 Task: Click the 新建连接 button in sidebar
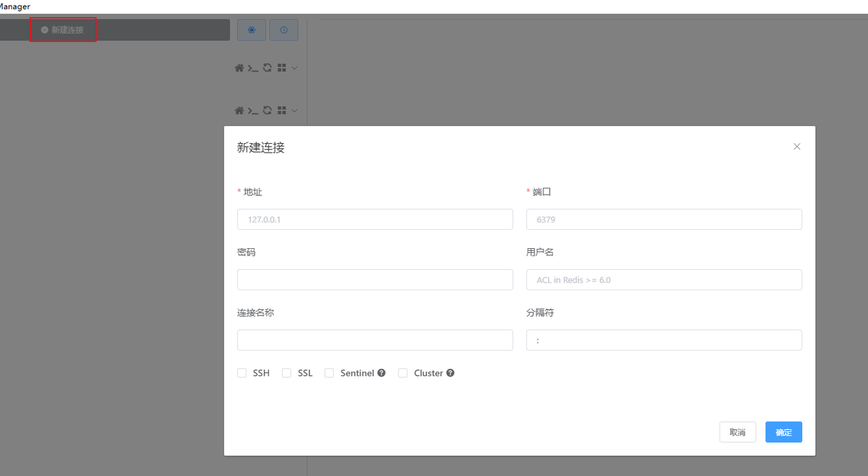point(63,30)
